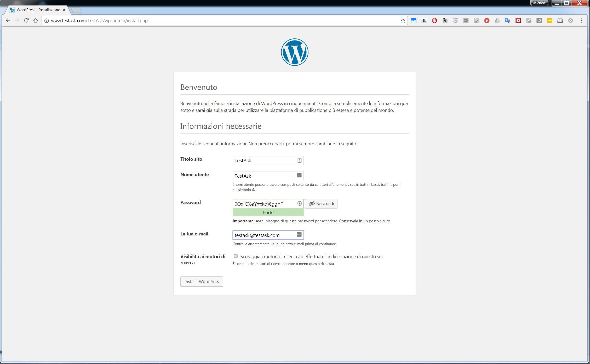Click the gray pushpin extension icon
The width and height of the screenshot is (590, 364).
point(529,21)
